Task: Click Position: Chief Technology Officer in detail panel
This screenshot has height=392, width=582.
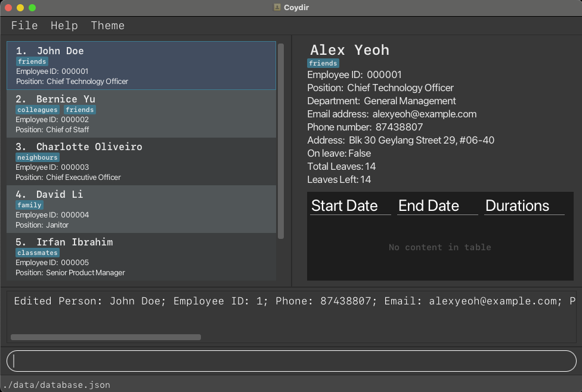Action: pos(380,88)
